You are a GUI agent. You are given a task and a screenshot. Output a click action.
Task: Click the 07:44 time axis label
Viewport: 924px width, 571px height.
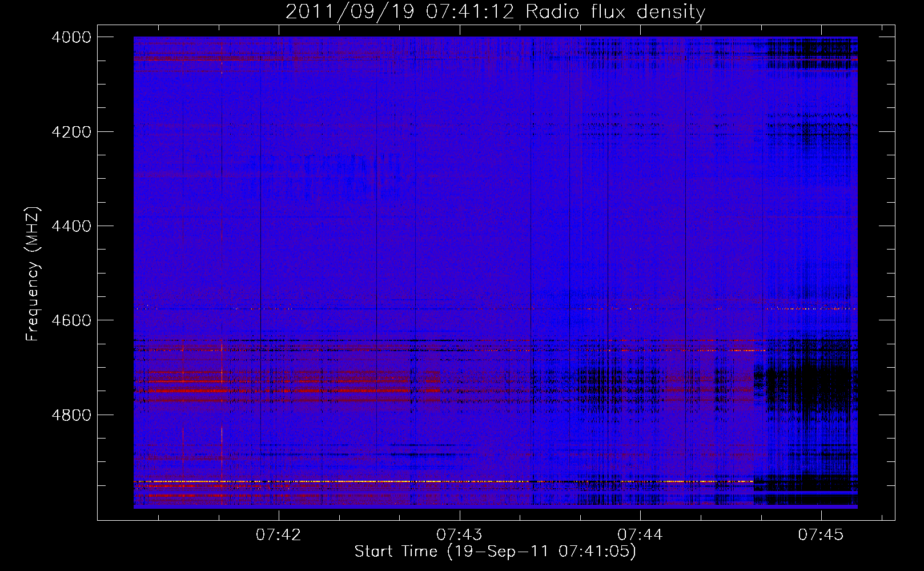pyautogui.click(x=640, y=535)
